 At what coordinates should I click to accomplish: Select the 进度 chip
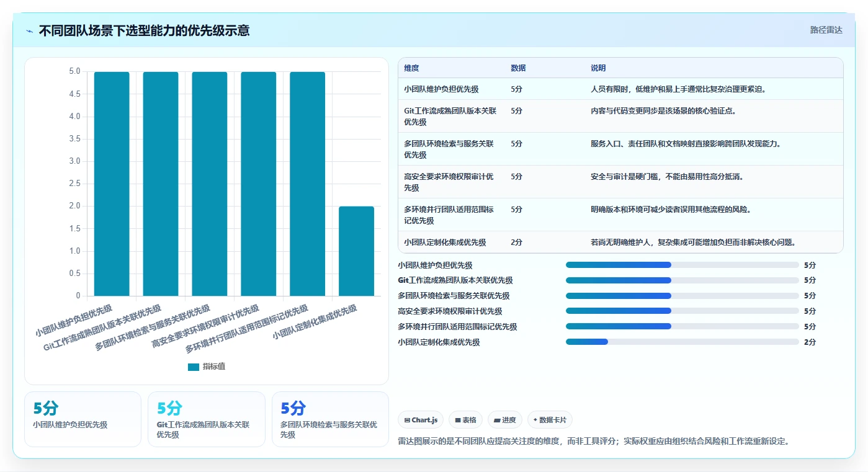[x=505, y=420]
